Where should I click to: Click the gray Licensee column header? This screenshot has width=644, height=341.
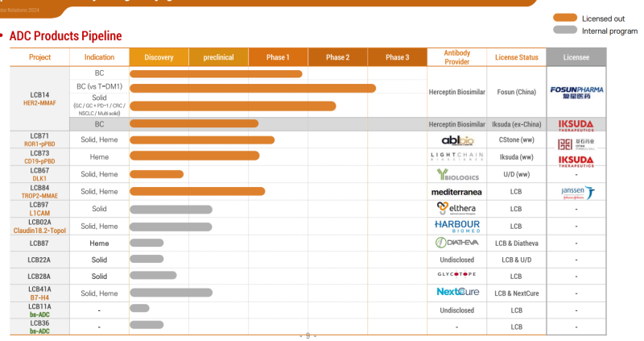click(576, 57)
